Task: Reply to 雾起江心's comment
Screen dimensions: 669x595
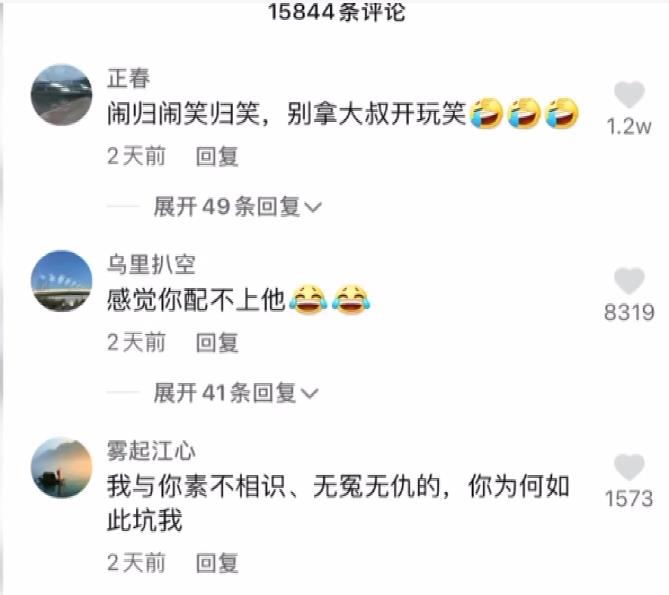Action: [217, 563]
